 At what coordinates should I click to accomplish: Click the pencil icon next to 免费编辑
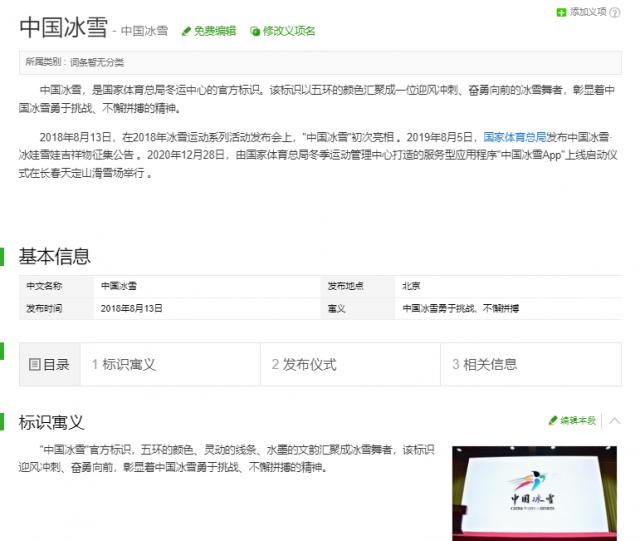[x=186, y=31]
